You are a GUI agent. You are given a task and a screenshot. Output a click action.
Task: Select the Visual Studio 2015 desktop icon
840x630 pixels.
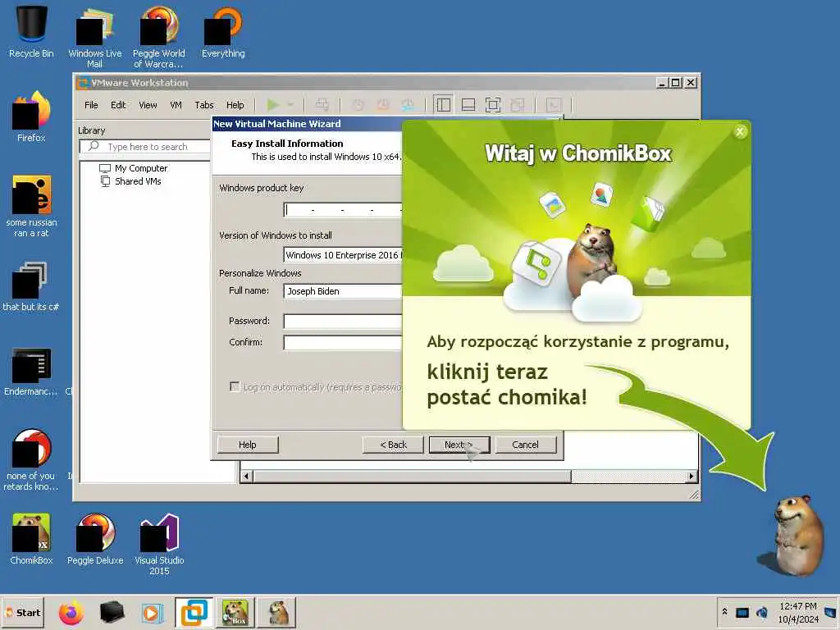[159, 545]
